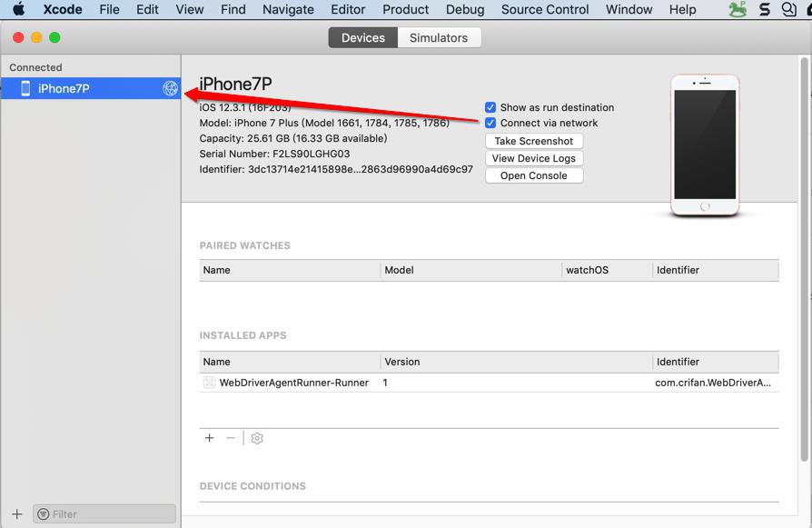Click Installed Apps Version column header

(516, 362)
